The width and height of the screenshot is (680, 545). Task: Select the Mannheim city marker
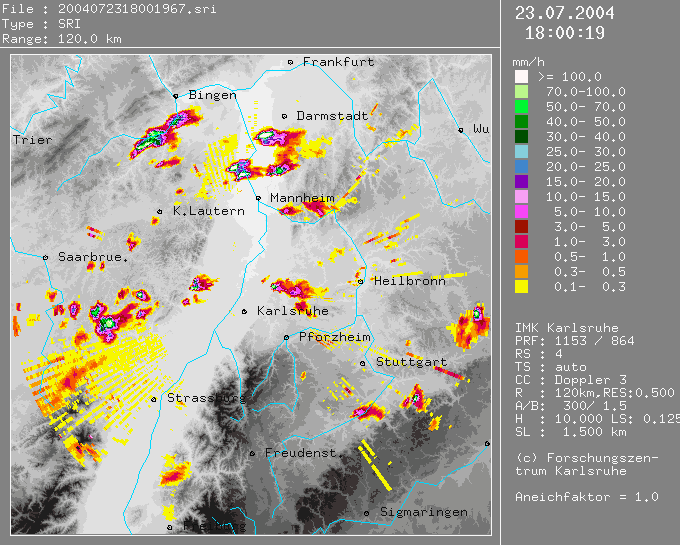(258, 198)
